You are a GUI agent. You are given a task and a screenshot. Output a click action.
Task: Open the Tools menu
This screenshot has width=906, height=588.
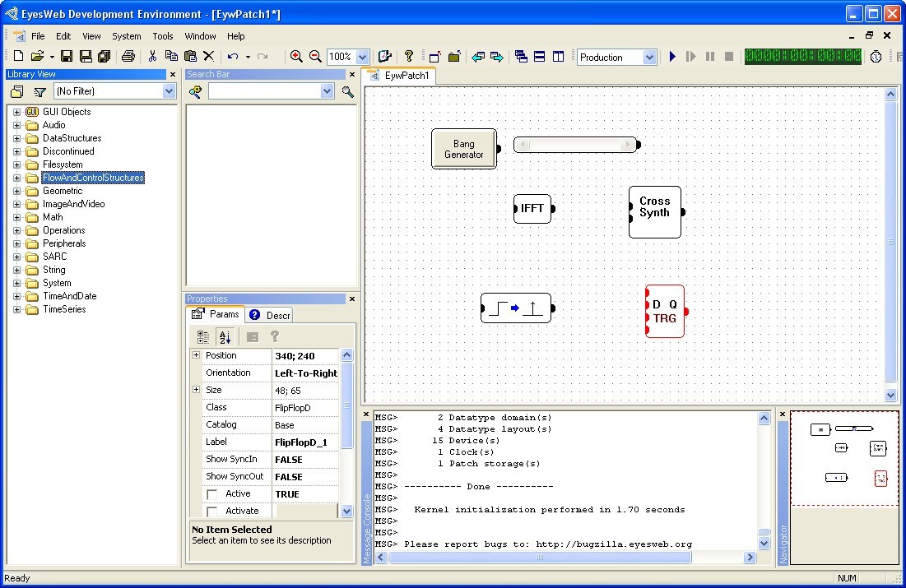pos(162,36)
